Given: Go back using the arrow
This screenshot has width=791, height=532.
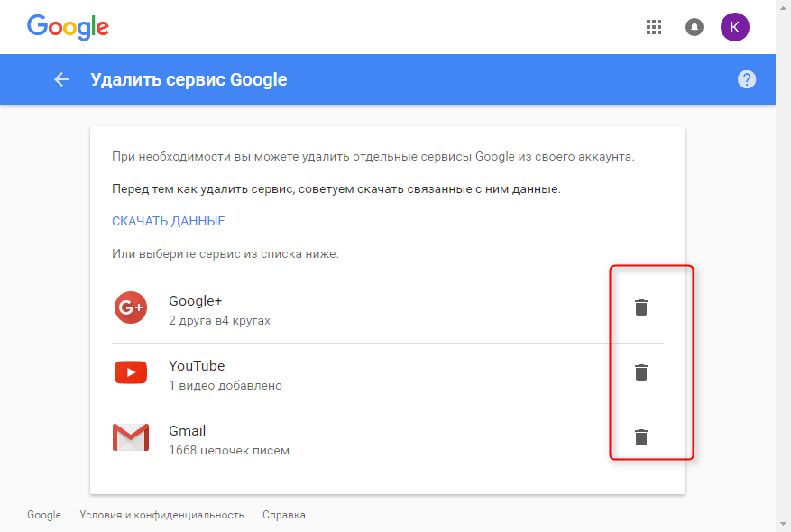Looking at the screenshot, I should [x=61, y=79].
